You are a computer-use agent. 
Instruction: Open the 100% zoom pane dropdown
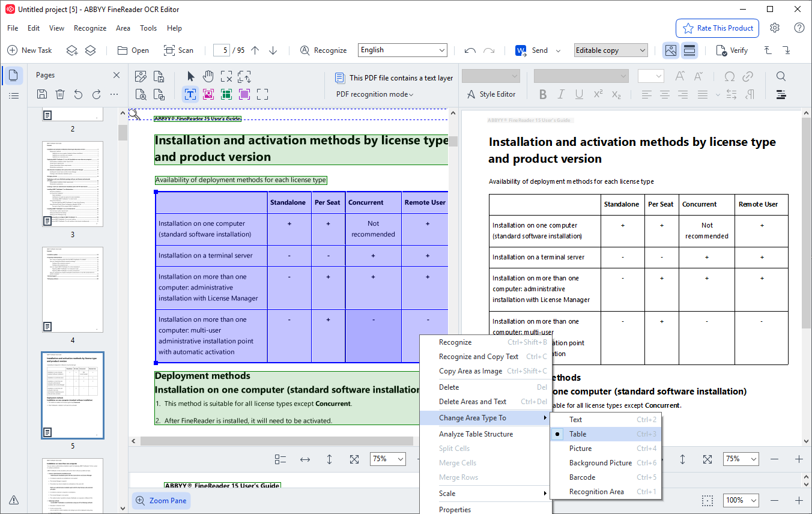(741, 500)
